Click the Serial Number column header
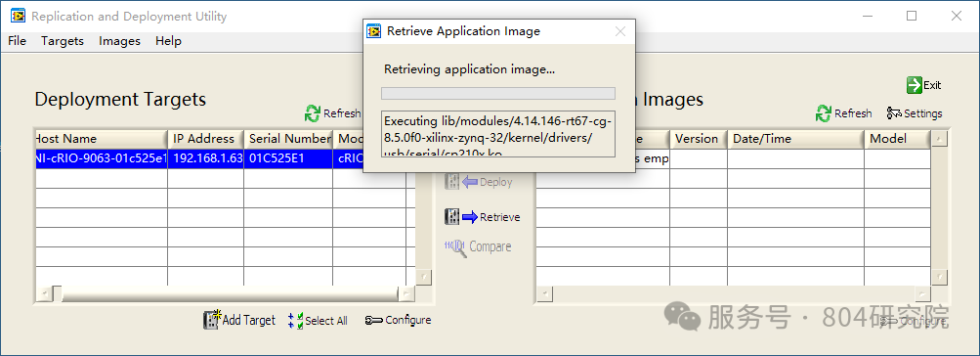The height and width of the screenshot is (356, 980). (x=288, y=139)
